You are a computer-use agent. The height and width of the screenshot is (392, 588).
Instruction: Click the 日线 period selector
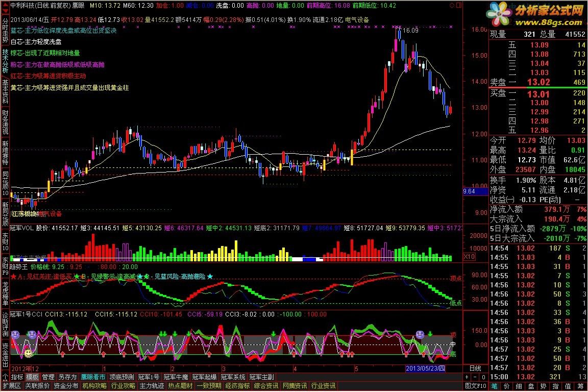point(475,369)
